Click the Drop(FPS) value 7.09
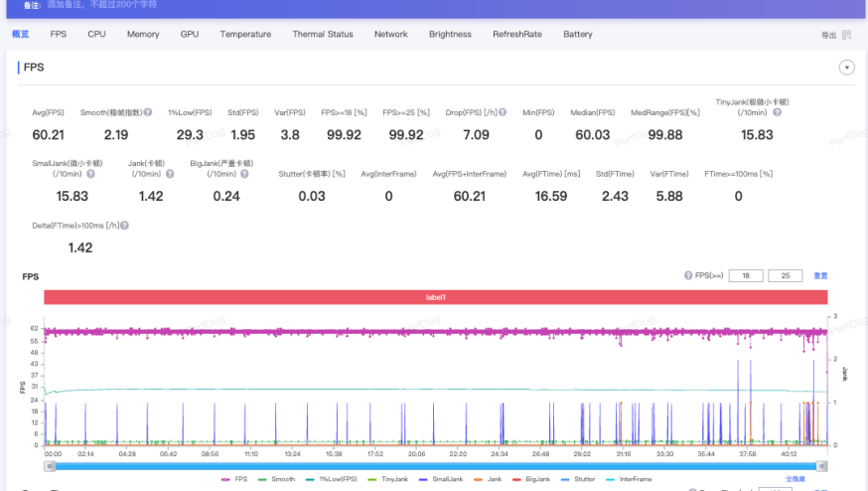868x491 pixels. pos(476,135)
